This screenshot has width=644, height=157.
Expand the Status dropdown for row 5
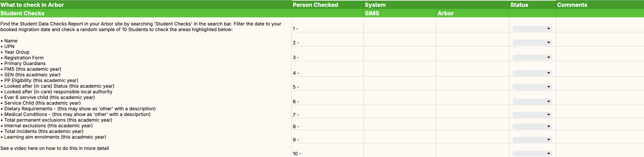click(532, 87)
